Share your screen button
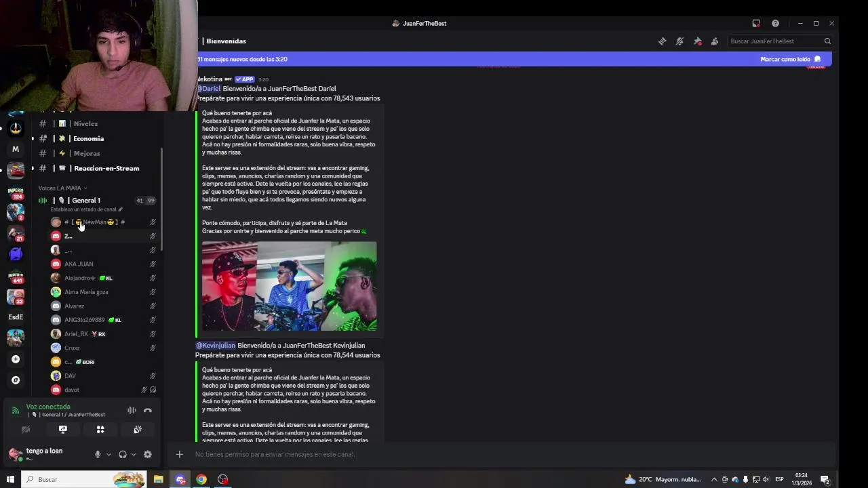The image size is (868, 488). click(x=63, y=429)
